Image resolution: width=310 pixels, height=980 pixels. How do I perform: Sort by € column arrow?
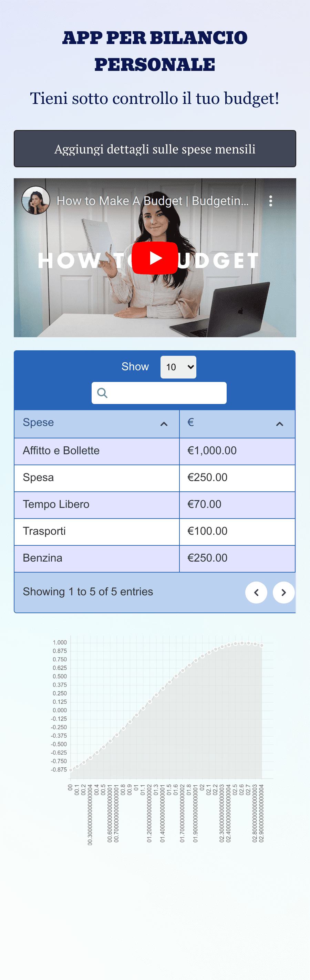point(280,424)
